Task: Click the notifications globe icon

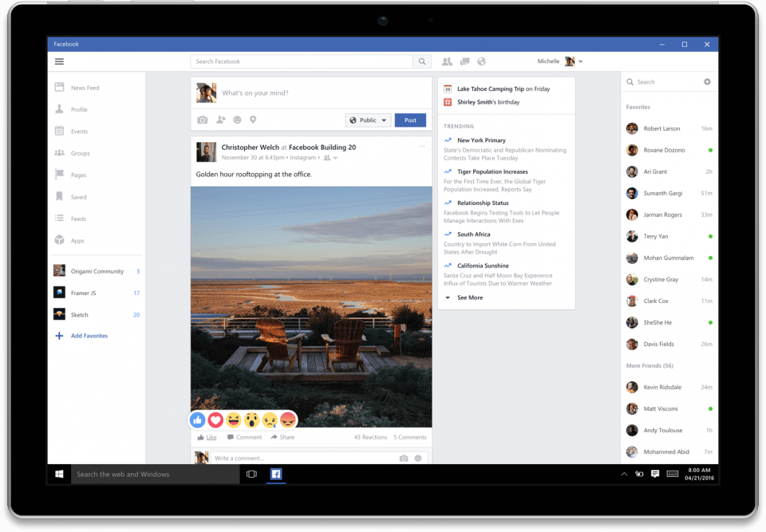Action: point(482,61)
